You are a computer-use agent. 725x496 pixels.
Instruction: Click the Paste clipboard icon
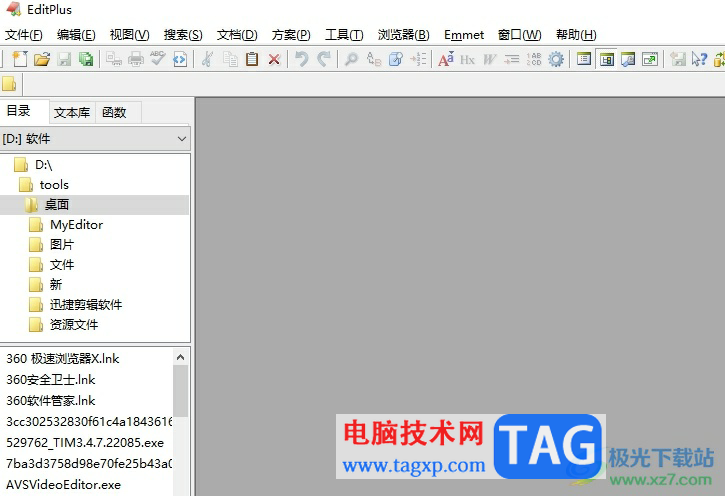252,59
